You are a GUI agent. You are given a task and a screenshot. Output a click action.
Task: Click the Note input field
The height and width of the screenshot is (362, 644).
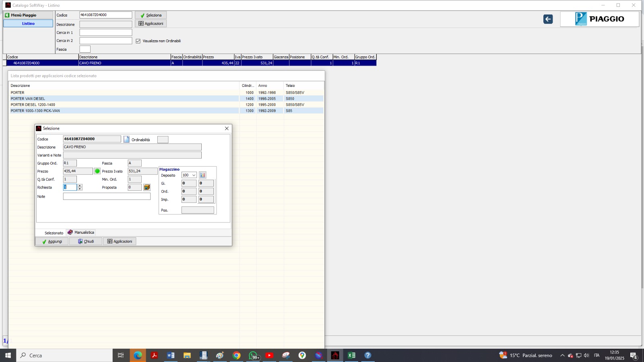click(x=107, y=196)
